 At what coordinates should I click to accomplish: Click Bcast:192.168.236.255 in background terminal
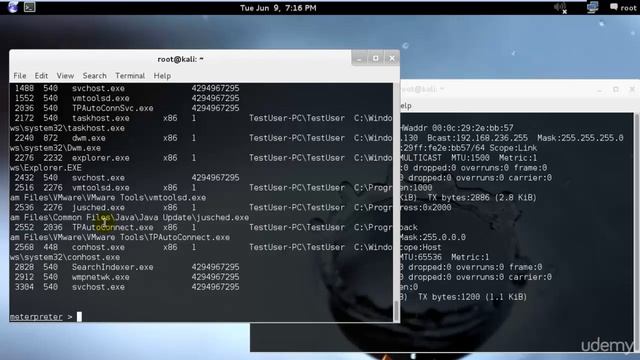pos(477,138)
